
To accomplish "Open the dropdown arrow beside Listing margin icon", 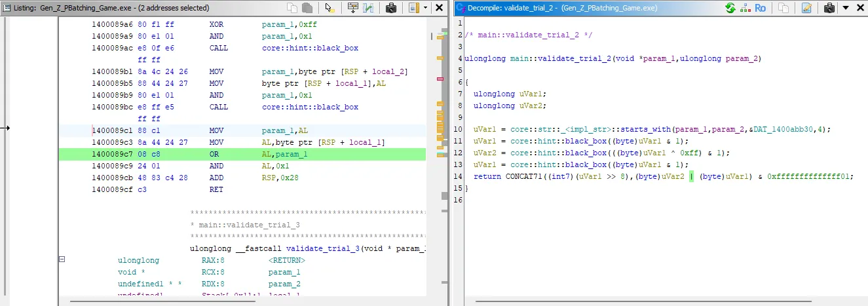I will [x=425, y=8].
